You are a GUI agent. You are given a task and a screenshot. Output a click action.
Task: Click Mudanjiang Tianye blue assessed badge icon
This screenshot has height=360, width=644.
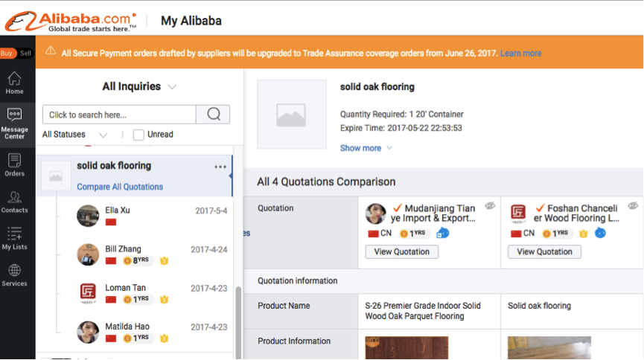point(443,233)
